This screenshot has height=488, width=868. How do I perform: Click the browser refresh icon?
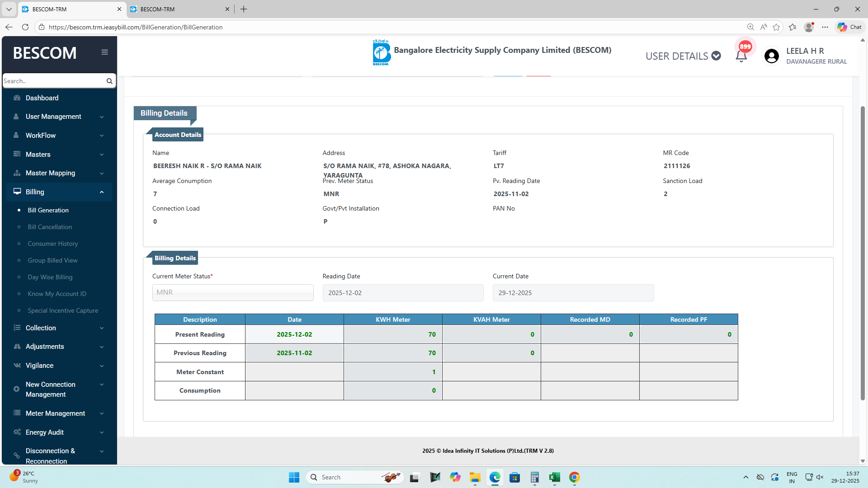[25, 27]
